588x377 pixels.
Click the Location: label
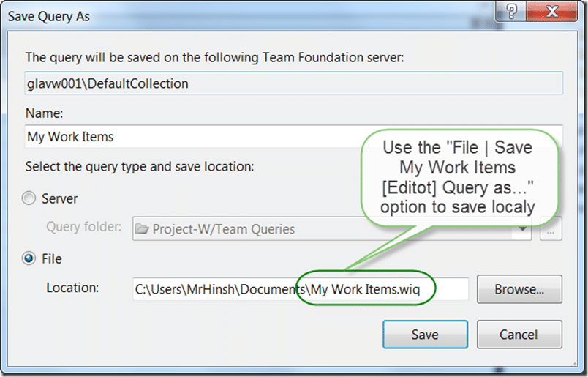[72, 288]
